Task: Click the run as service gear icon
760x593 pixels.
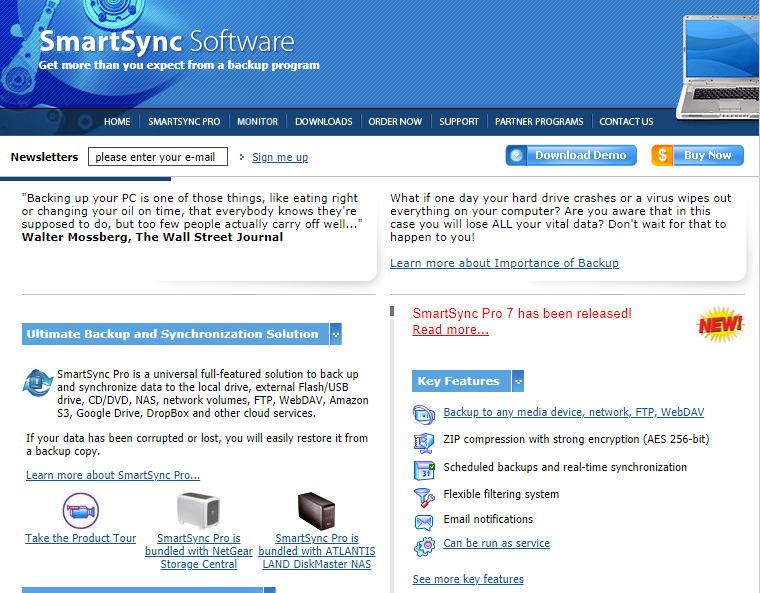Action: tap(425, 546)
